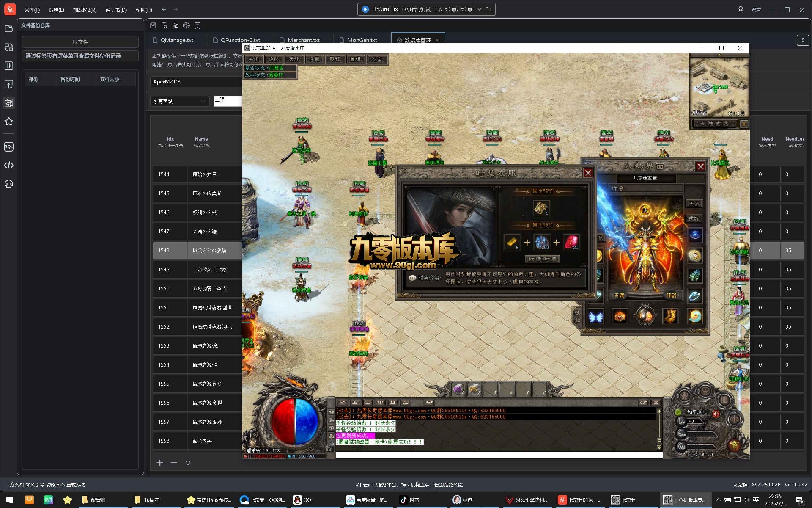Click the 成就 button in character panel
Viewport: 812px width, 508px height.
pyautogui.click(x=694, y=219)
